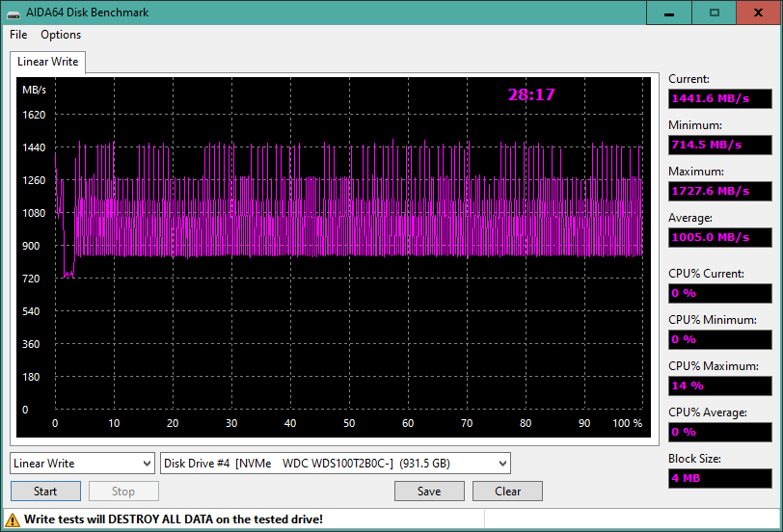
Task: Click the Maximum: label
Action: [695, 172]
